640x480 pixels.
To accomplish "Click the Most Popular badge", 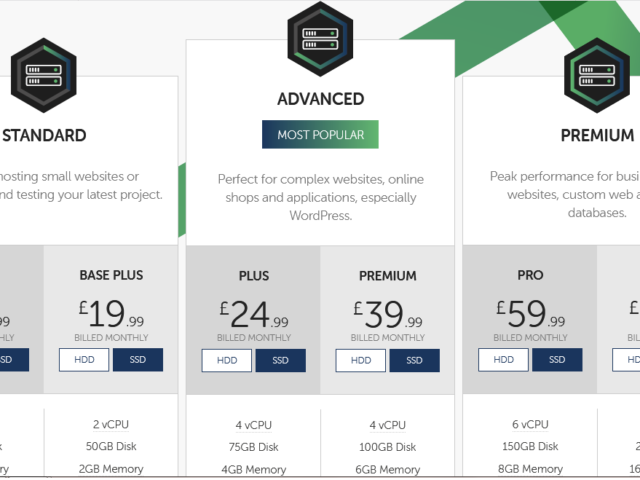I will pyautogui.click(x=320, y=134).
